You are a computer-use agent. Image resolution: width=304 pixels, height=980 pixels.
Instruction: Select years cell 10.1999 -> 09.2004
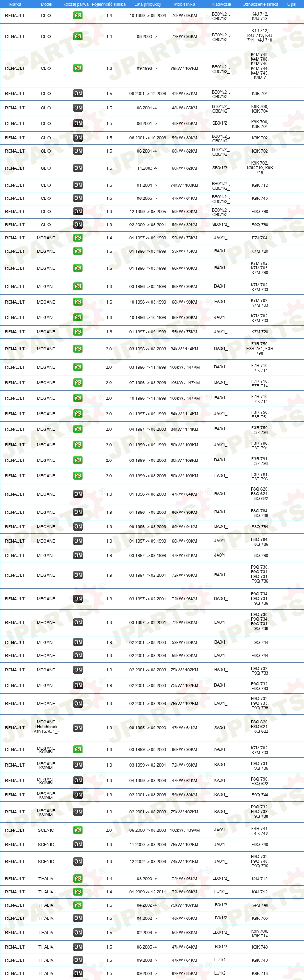click(x=148, y=16)
